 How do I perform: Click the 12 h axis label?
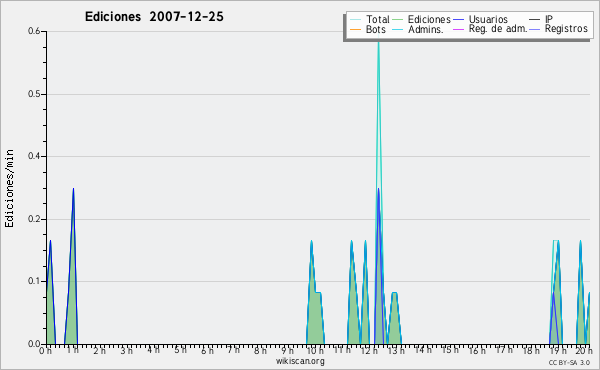pyautogui.click(x=368, y=350)
